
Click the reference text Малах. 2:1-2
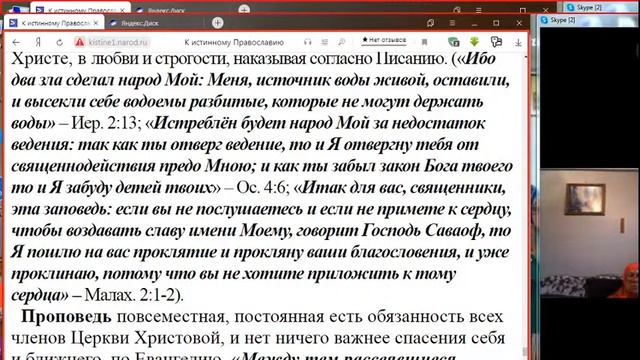[130, 295]
